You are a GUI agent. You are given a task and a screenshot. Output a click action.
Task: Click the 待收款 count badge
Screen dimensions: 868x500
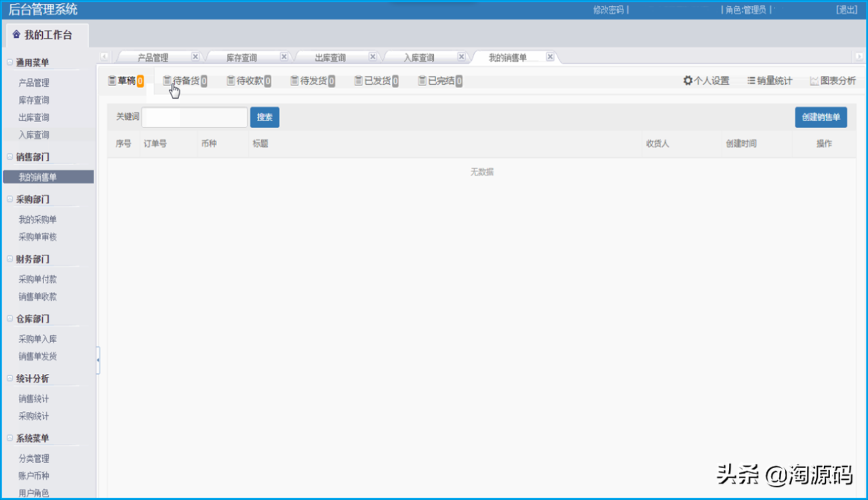tap(268, 81)
